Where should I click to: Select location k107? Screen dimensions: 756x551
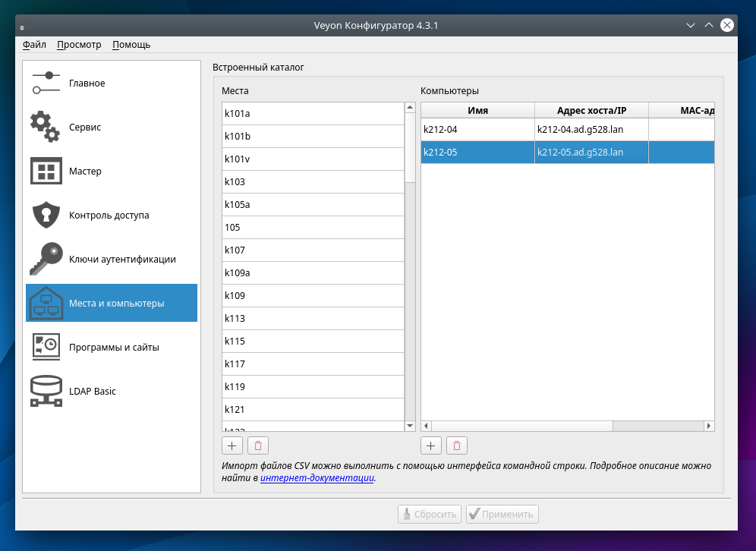(x=313, y=250)
